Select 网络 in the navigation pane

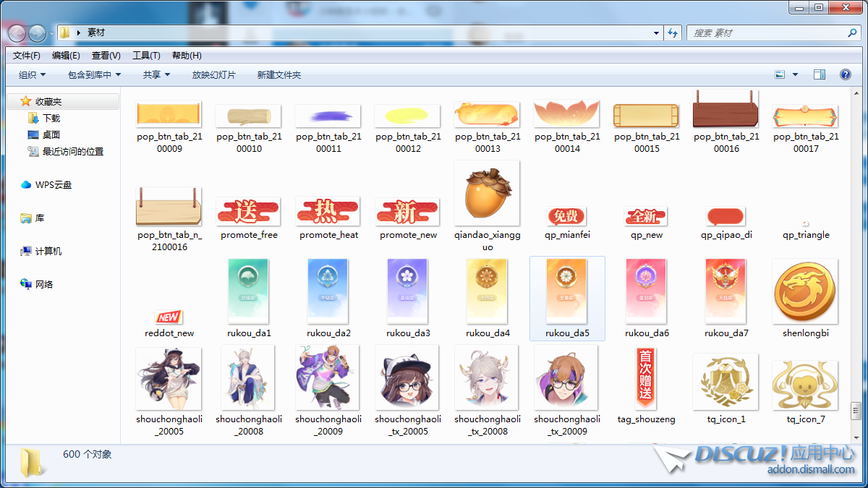click(43, 284)
